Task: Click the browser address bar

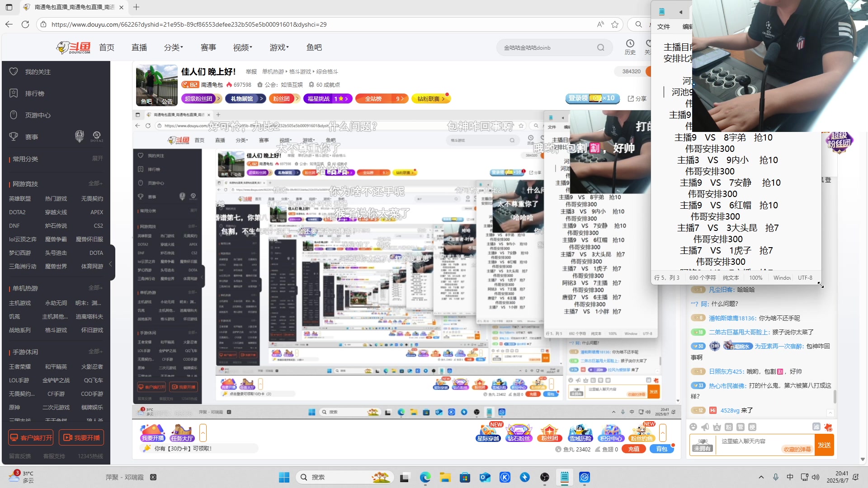Action: point(316,24)
